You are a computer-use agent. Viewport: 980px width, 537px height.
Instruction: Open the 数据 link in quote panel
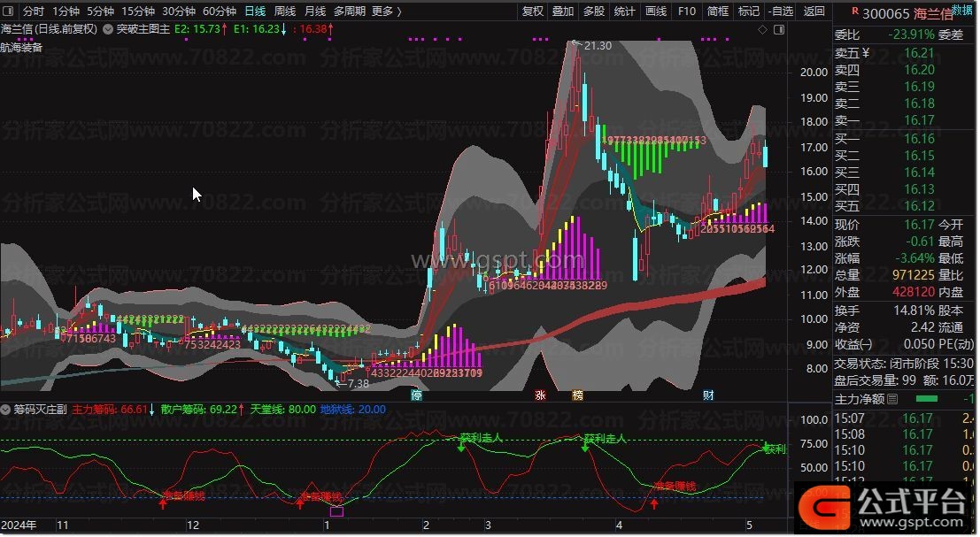(x=961, y=10)
